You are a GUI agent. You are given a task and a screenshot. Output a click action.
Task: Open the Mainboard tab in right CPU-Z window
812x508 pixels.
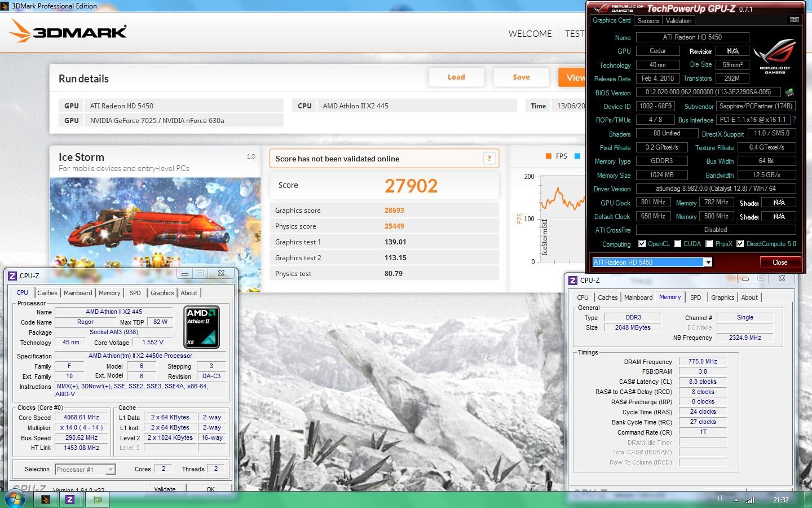pyautogui.click(x=638, y=297)
